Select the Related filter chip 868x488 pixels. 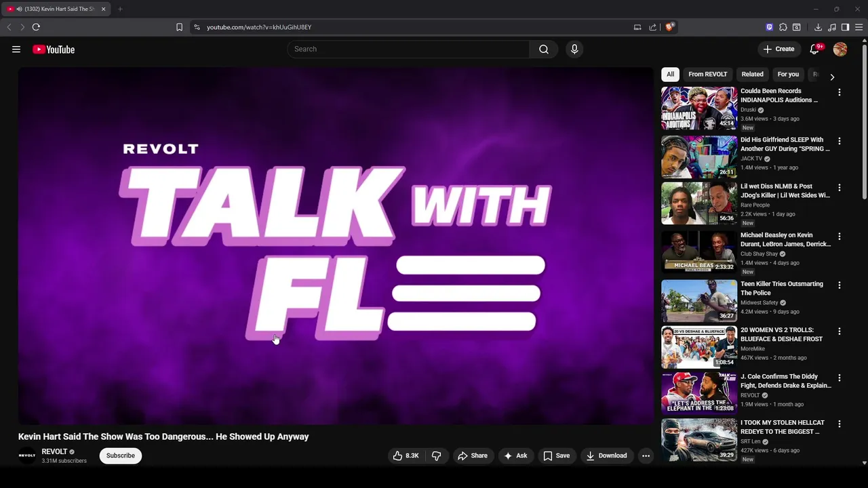click(x=752, y=74)
